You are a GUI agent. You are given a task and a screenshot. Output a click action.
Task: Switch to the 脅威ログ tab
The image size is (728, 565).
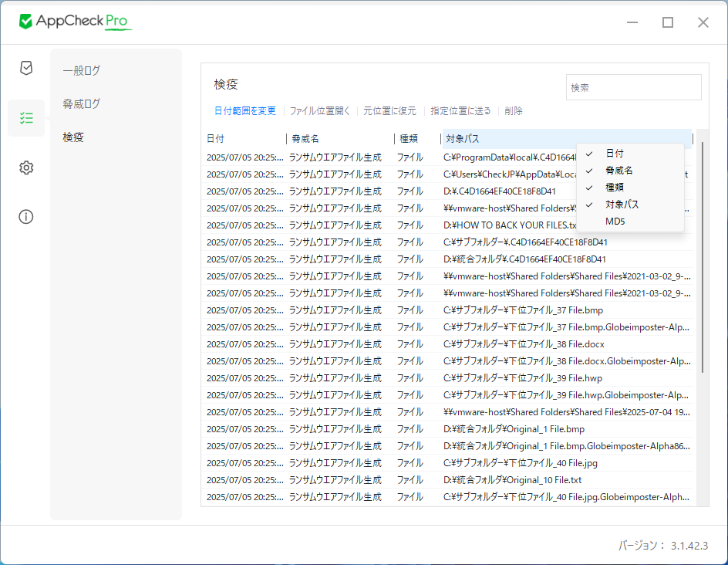(x=82, y=103)
